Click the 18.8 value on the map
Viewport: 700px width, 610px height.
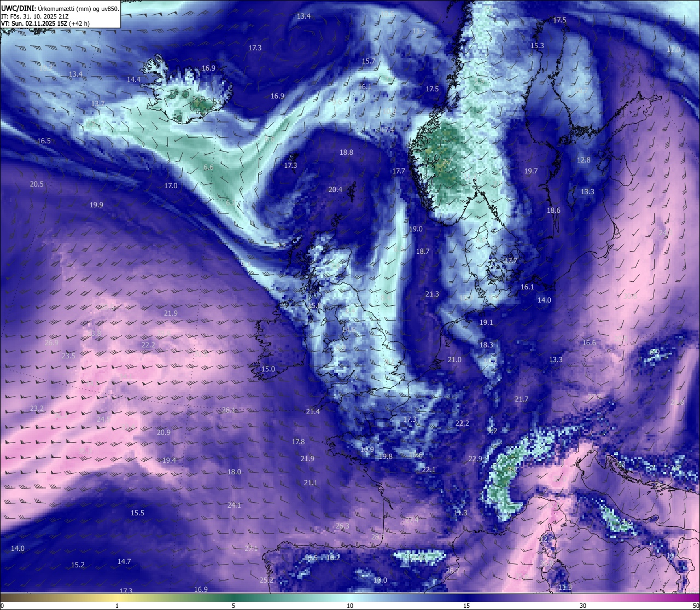(x=346, y=153)
